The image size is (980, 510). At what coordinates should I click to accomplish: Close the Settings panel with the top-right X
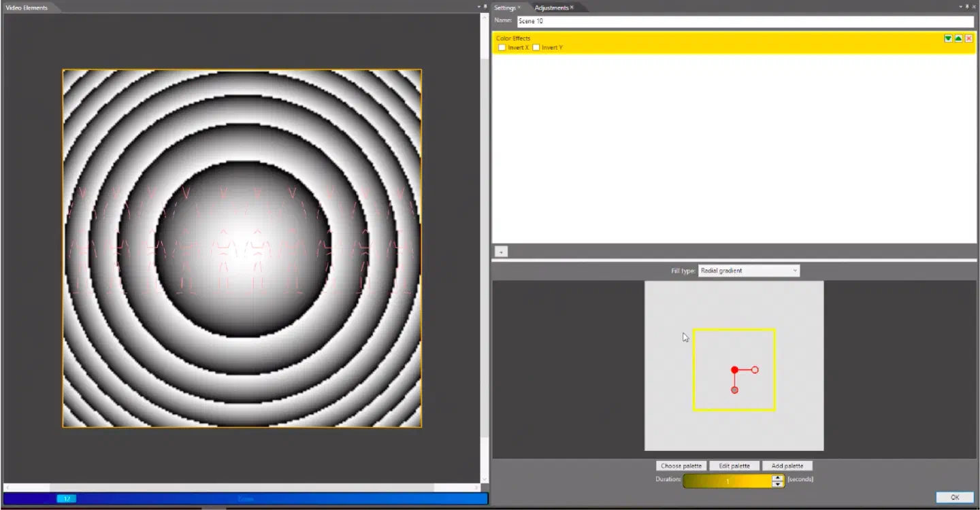975,6
